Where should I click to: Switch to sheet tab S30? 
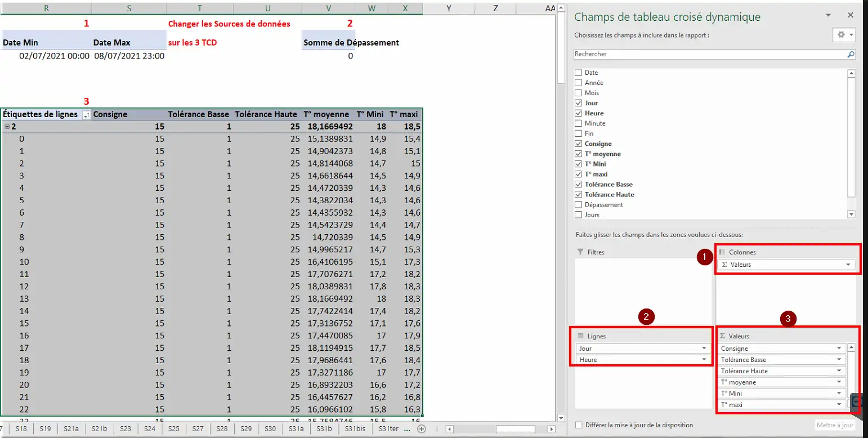271,428
